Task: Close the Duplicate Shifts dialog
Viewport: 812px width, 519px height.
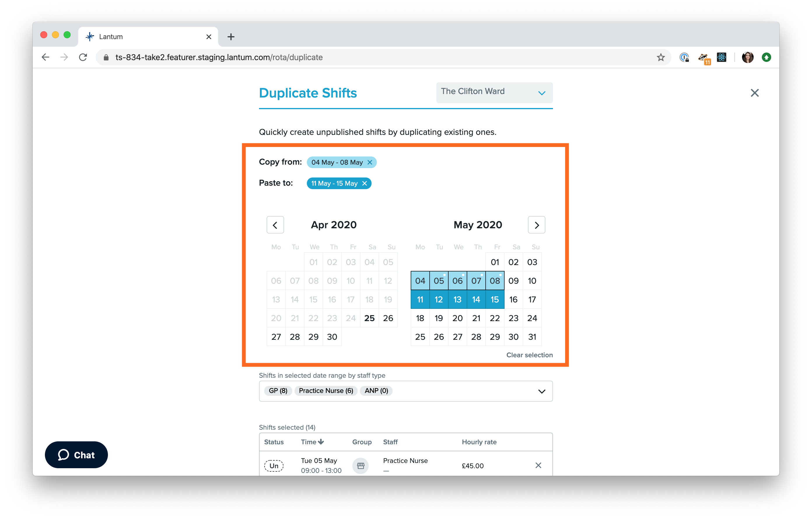Action: tap(755, 93)
